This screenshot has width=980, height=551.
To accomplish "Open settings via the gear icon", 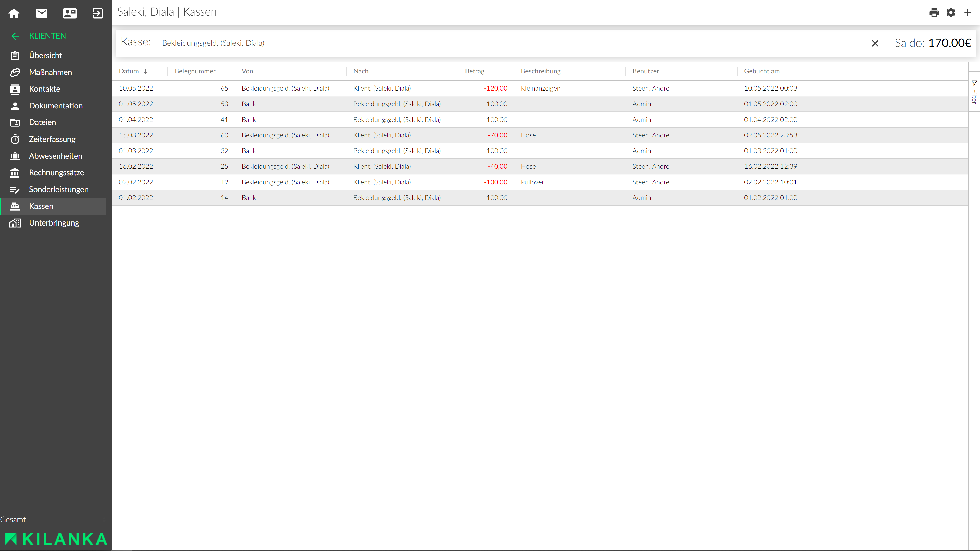I will (951, 12).
